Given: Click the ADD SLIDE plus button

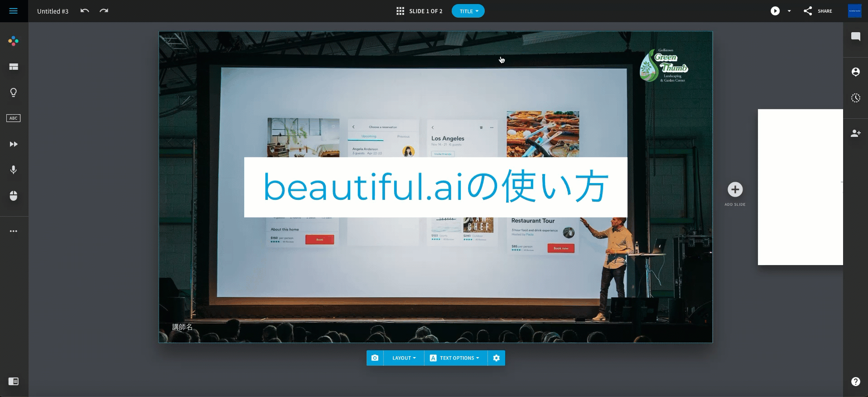Looking at the screenshot, I should [x=735, y=189].
